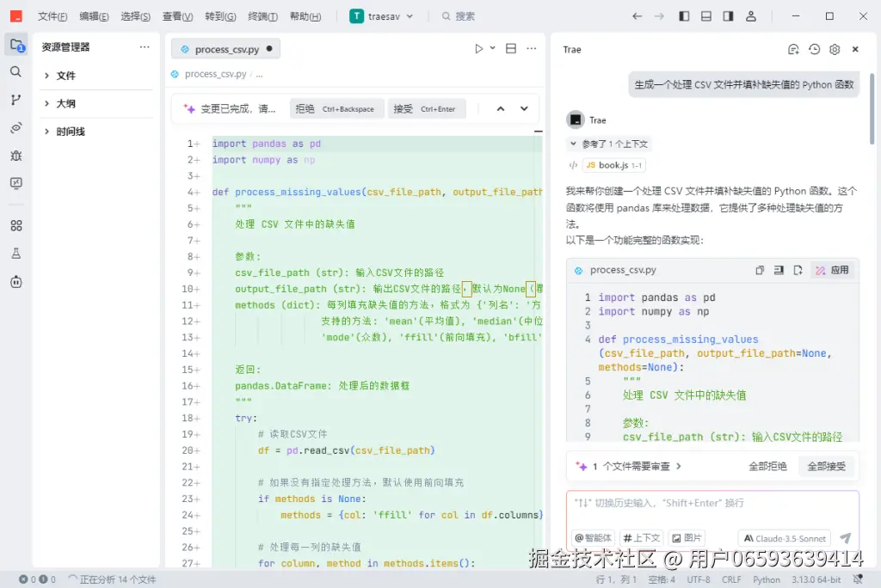The height and width of the screenshot is (588, 881).
Task: Click 全部接受 to accept all
Action: click(827, 466)
